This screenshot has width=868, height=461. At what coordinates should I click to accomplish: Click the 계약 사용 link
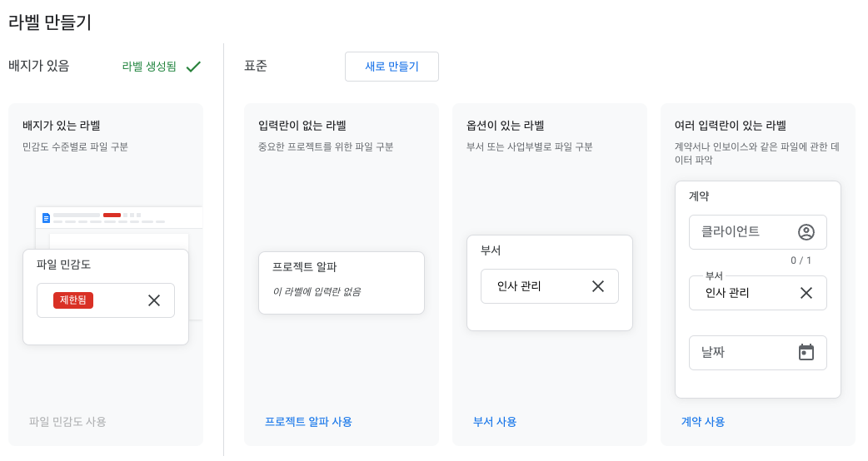703,422
